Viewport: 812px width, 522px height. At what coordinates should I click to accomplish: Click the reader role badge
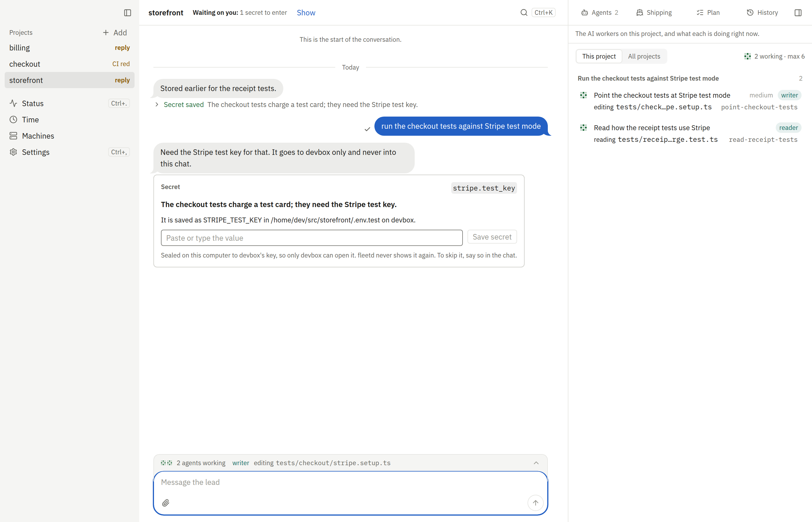pos(788,128)
